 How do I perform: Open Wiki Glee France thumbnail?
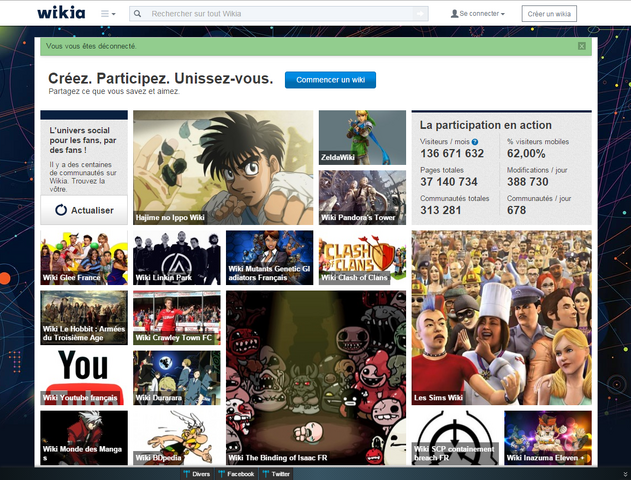pyautogui.click(x=84, y=258)
